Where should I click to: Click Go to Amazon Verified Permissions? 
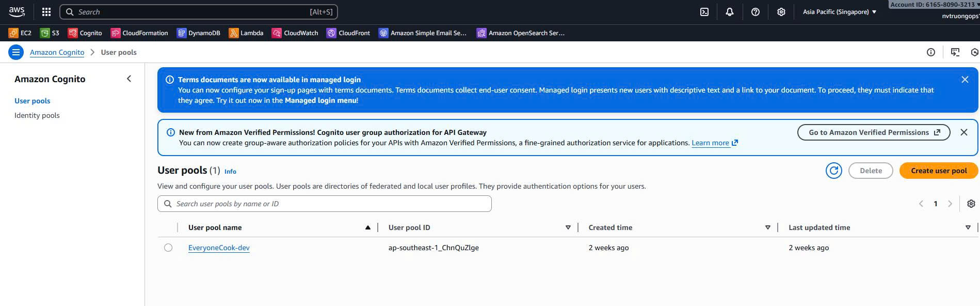(x=874, y=132)
